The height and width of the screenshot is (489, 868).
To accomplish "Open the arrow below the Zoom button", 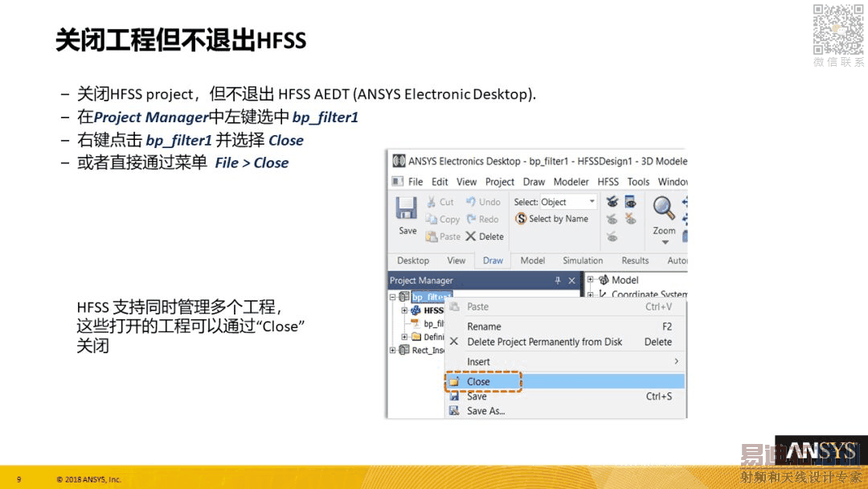I will (665, 243).
